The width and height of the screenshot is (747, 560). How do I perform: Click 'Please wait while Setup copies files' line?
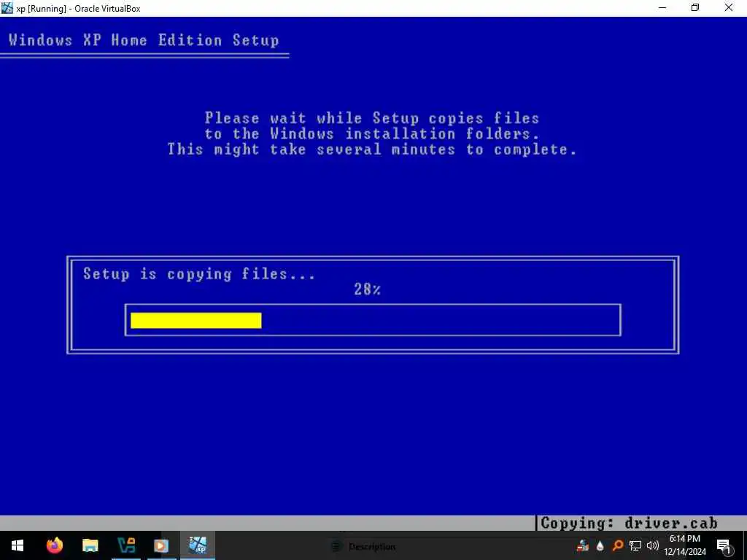372,117
